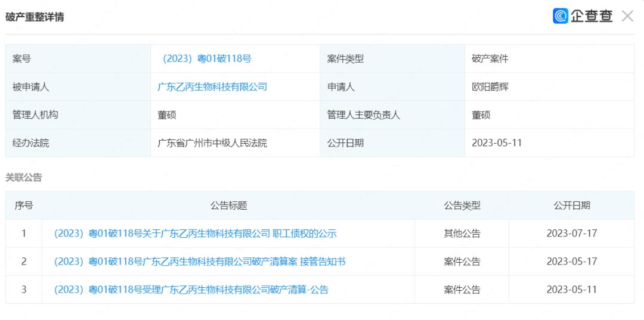Open 广东乙丙生物科技有限公司 company link
This screenshot has width=644, height=320.
pos(212,86)
